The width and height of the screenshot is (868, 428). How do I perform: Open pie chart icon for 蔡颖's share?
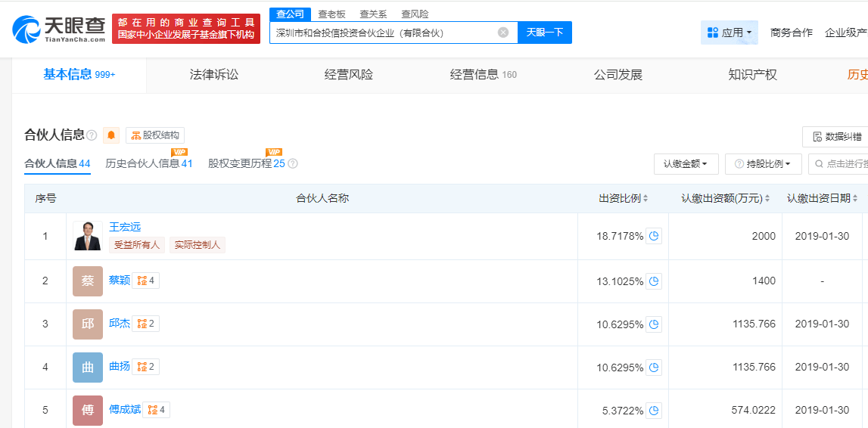click(x=654, y=281)
